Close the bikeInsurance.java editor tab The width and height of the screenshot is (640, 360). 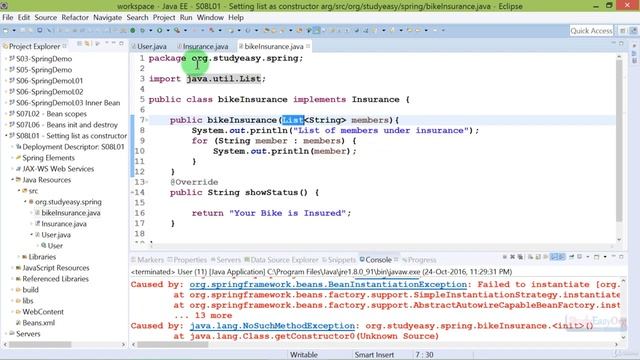click(308, 46)
